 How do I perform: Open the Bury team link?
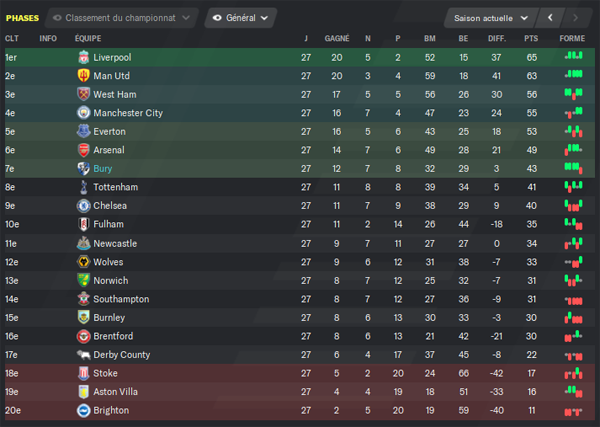click(x=103, y=169)
